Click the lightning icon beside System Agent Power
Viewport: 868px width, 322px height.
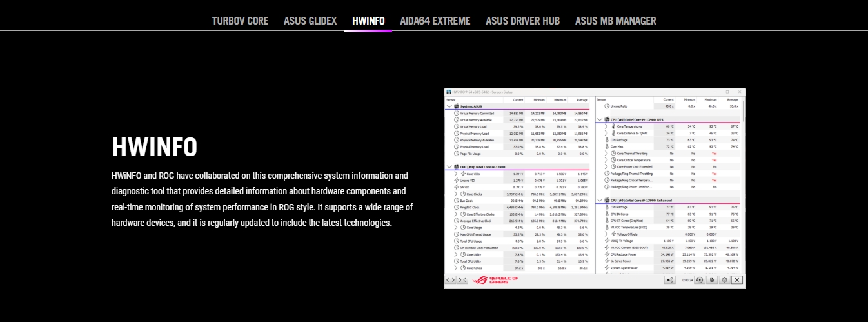tap(607, 268)
